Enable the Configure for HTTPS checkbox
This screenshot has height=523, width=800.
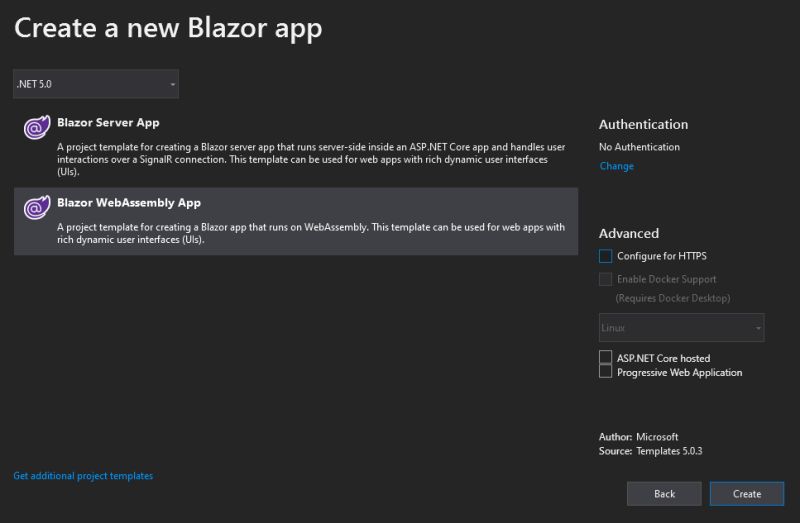pyautogui.click(x=605, y=256)
